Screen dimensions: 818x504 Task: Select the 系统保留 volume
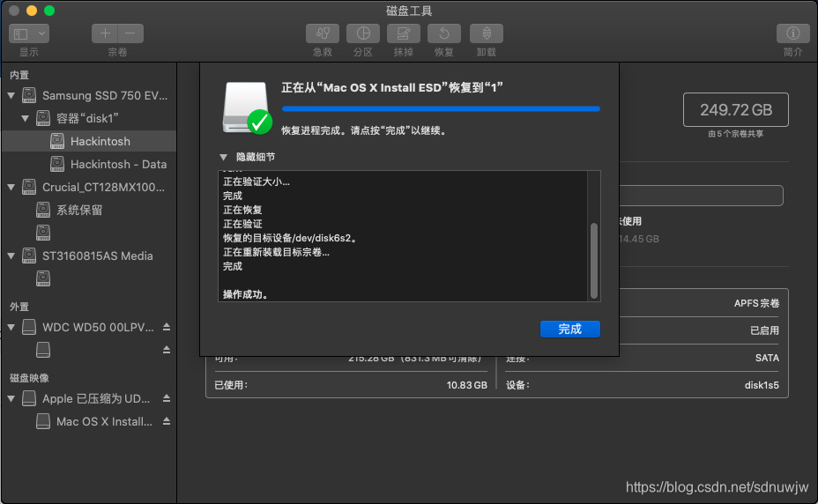coord(89,211)
